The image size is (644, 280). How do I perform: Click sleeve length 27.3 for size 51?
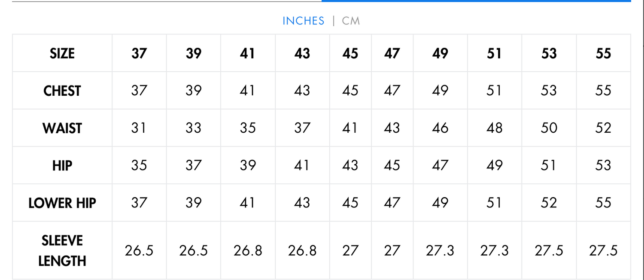pyautogui.click(x=494, y=251)
